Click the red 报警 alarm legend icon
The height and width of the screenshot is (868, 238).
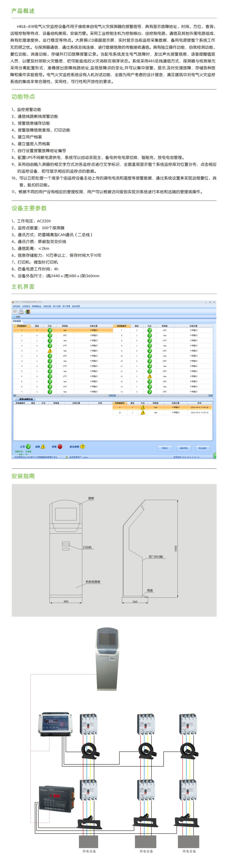(60, 447)
